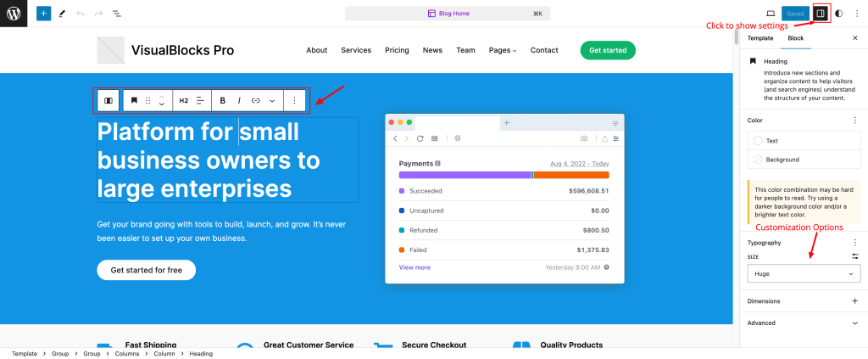Click the Blog Home command bar
Viewport: 868px width, 359px height.
tap(448, 14)
